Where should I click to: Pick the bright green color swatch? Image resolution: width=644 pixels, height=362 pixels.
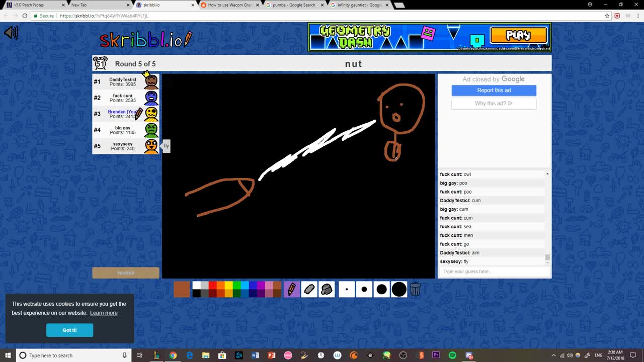[236, 285]
